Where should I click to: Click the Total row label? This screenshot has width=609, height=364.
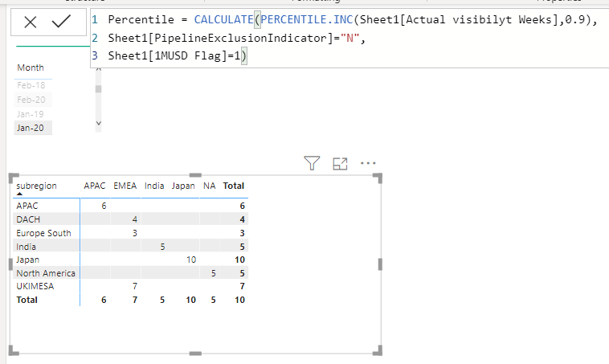click(x=27, y=300)
